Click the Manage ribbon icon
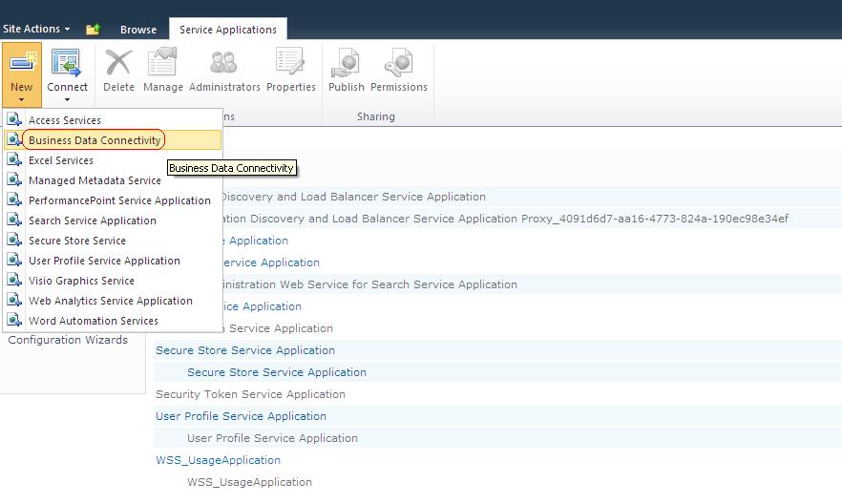Image resolution: width=842 pixels, height=504 pixels. [162, 62]
